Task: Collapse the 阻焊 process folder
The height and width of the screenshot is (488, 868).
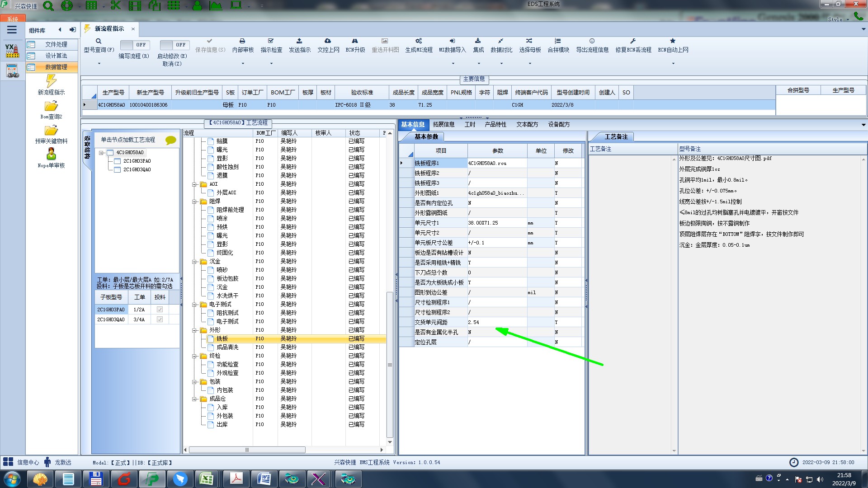Action: pyautogui.click(x=194, y=202)
